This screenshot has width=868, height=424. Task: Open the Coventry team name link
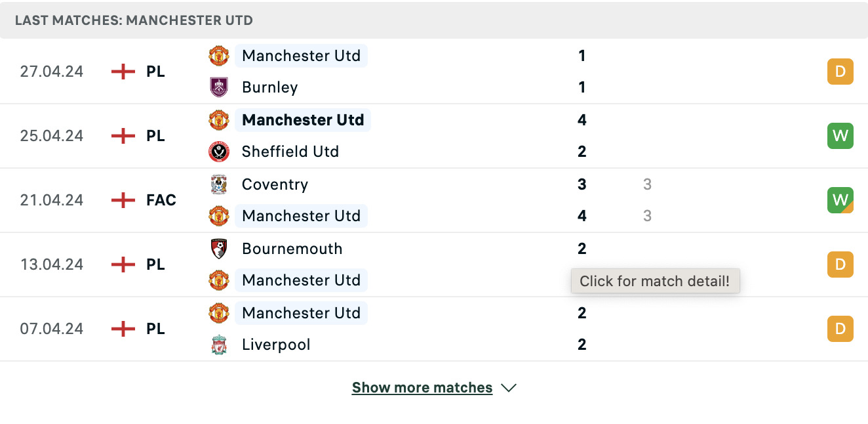pyautogui.click(x=275, y=184)
